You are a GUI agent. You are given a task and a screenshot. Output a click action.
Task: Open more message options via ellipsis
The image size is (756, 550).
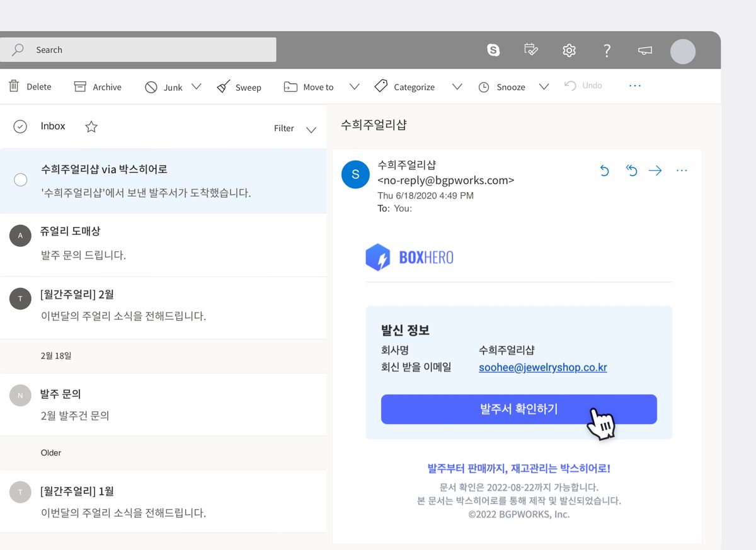tap(681, 170)
